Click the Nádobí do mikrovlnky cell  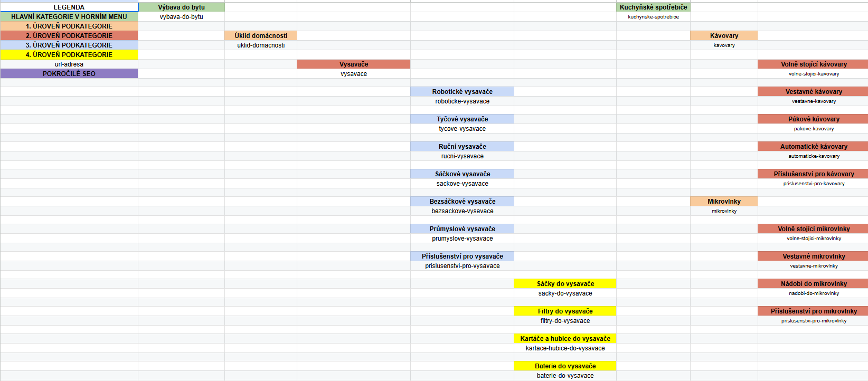pyautogui.click(x=813, y=284)
